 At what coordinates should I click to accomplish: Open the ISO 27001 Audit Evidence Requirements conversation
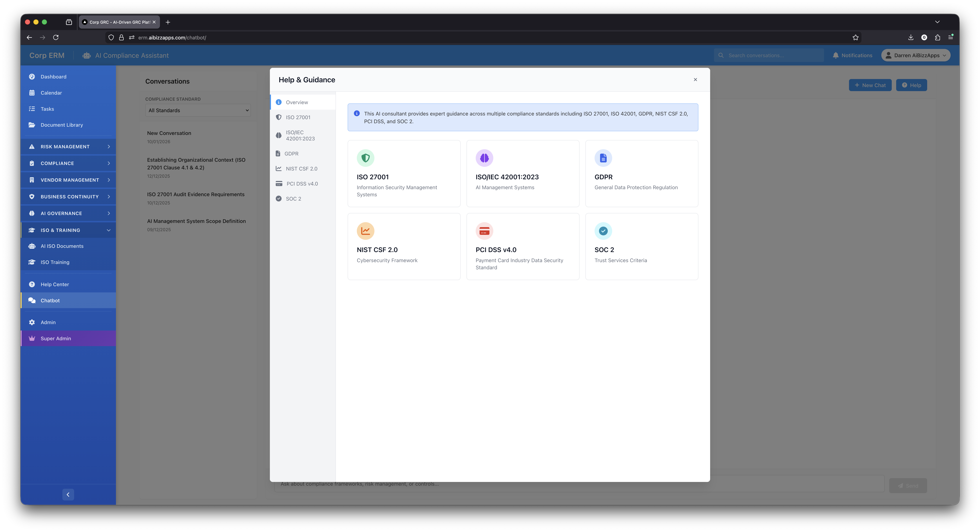tap(196, 194)
